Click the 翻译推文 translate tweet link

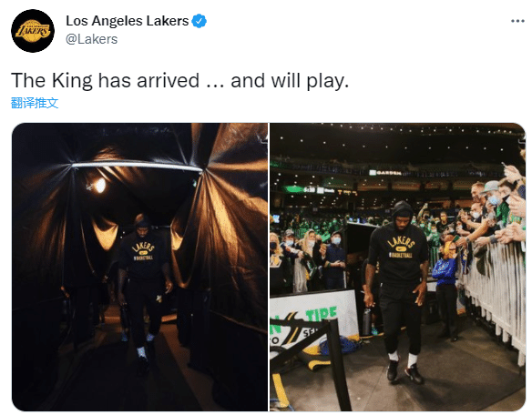(x=35, y=103)
